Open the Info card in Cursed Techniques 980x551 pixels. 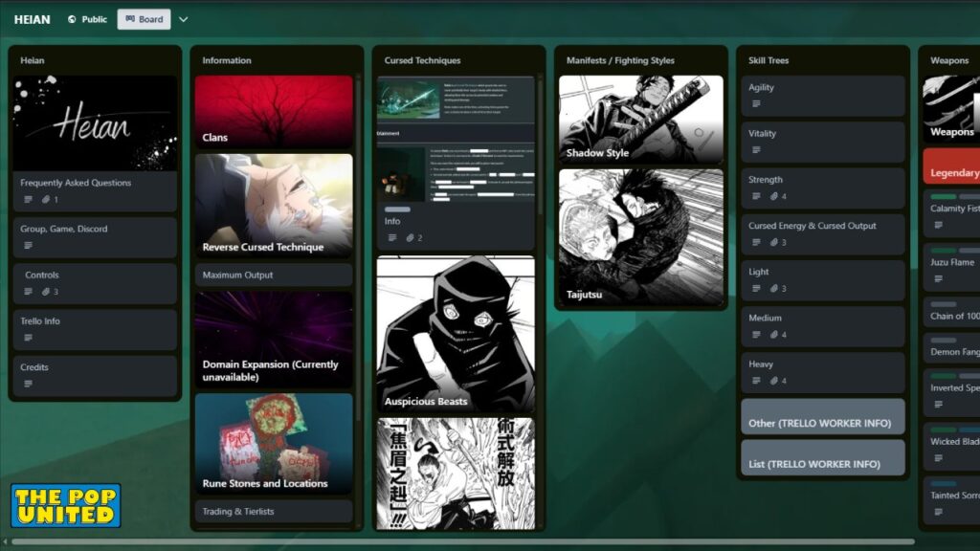point(456,163)
